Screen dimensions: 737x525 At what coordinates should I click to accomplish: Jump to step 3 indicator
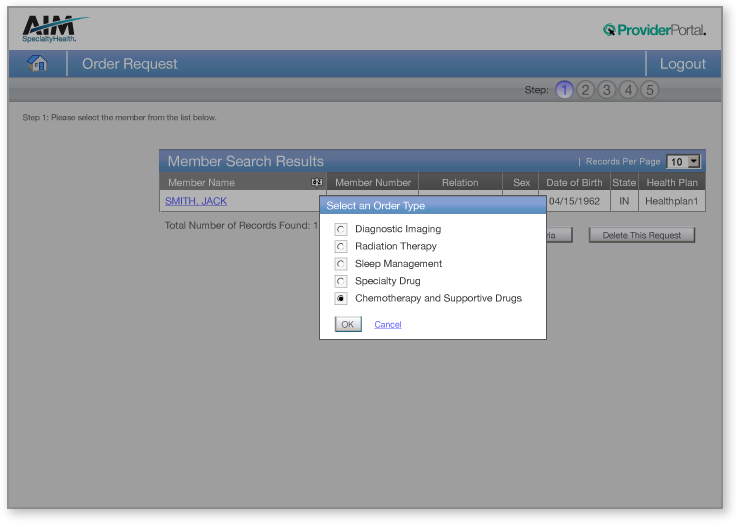[x=607, y=90]
